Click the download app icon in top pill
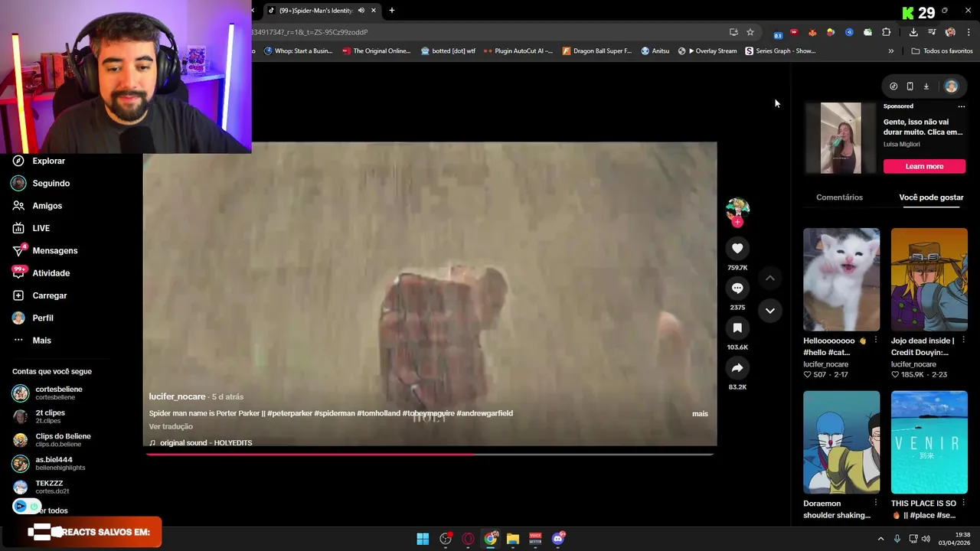This screenshot has width=980, height=551. [x=926, y=86]
